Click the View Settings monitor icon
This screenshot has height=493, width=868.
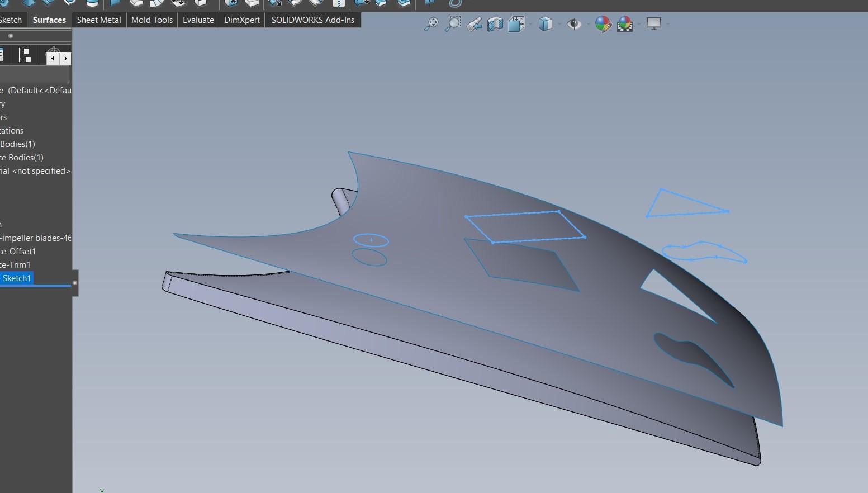[x=653, y=23]
